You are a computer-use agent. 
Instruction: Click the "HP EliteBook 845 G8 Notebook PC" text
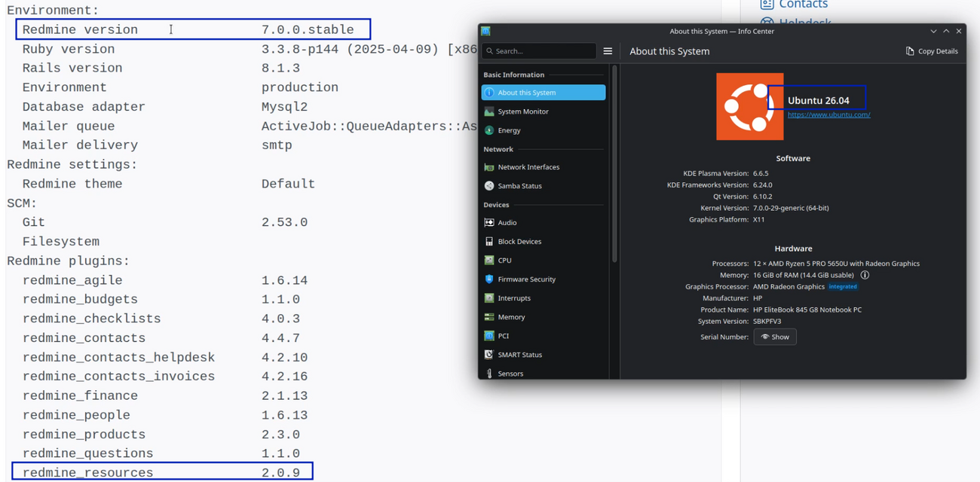pyautogui.click(x=807, y=310)
